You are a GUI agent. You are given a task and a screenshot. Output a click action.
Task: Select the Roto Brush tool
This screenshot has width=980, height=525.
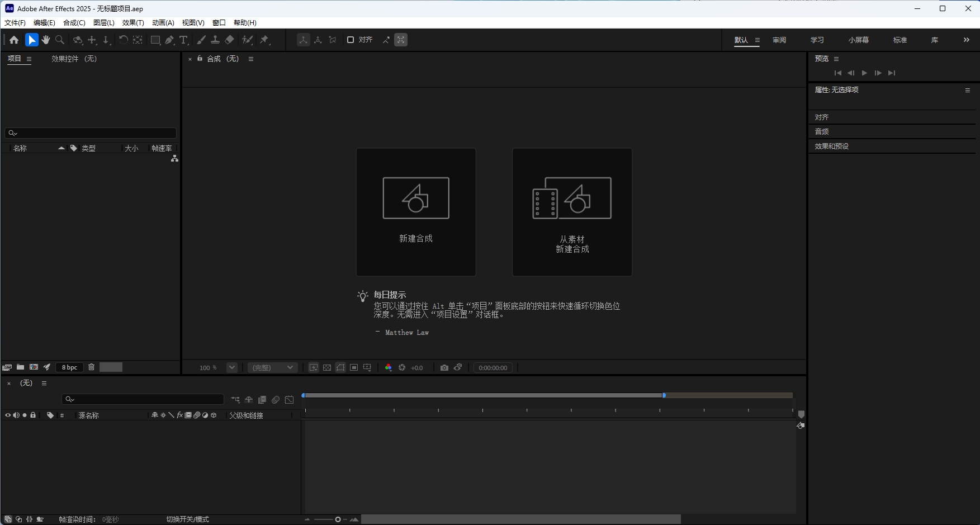(248, 40)
